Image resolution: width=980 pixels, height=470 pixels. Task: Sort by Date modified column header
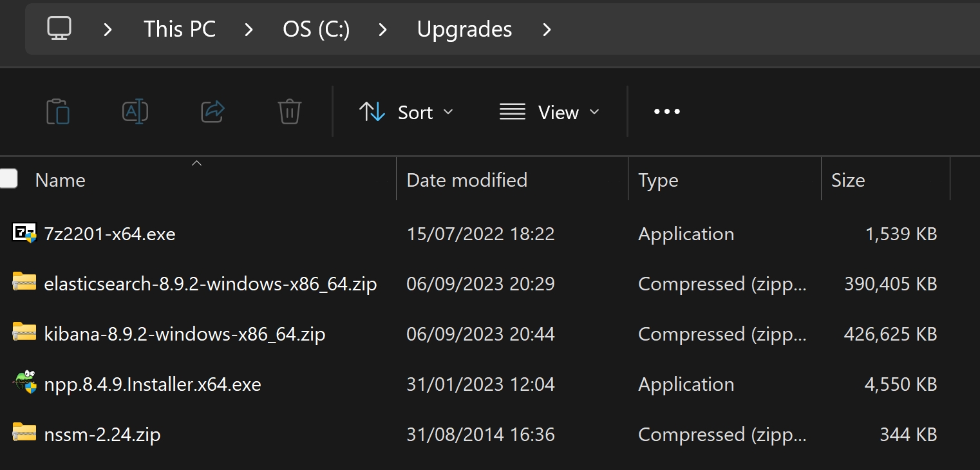(467, 180)
